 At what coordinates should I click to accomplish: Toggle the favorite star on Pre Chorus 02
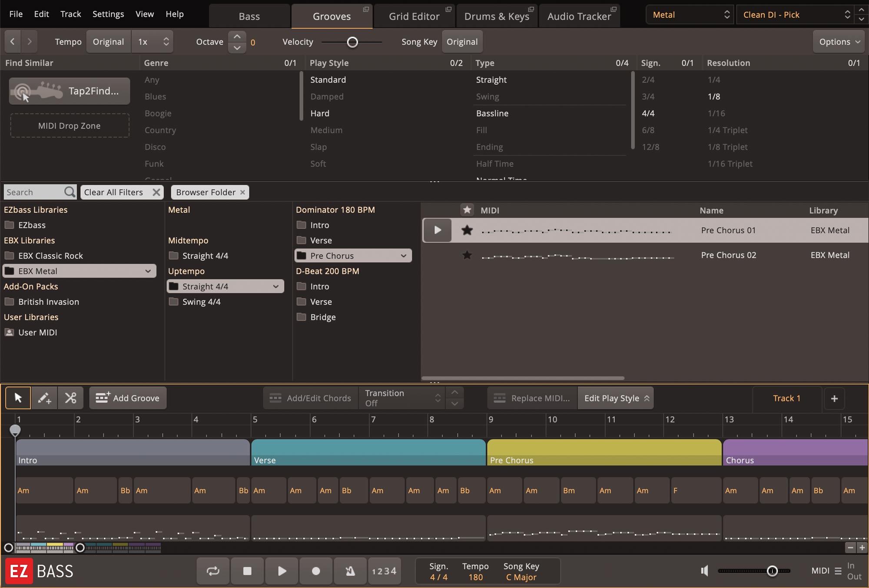click(x=467, y=255)
